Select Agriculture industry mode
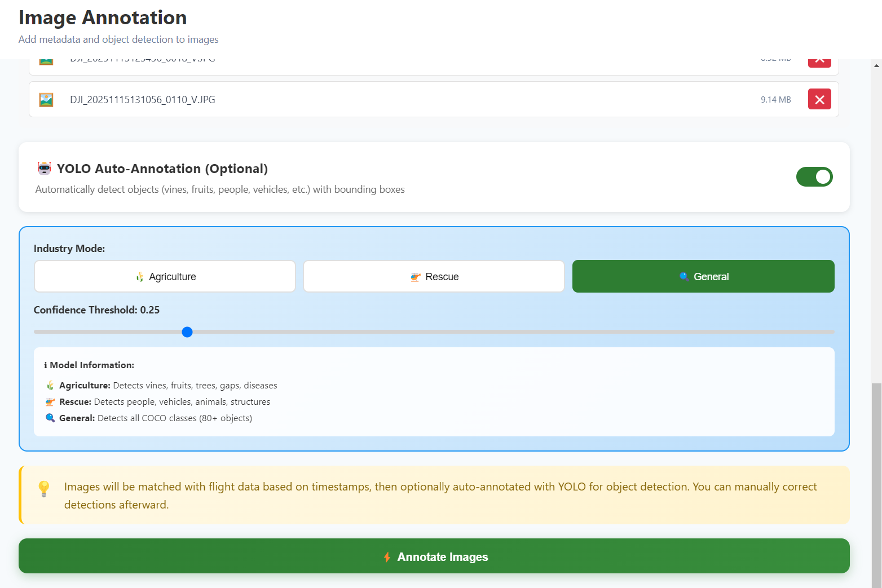This screenshot has width=882, height=588. [165, 276]
